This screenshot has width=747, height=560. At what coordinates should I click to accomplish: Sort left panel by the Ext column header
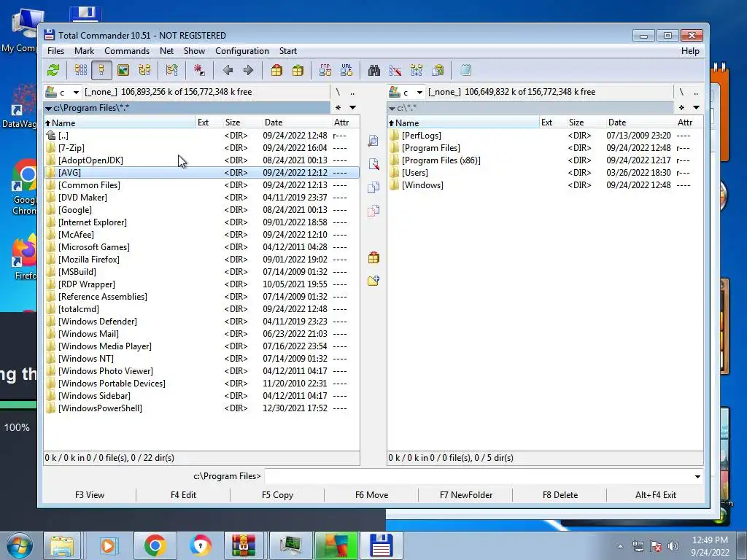(x=209, y=122)
